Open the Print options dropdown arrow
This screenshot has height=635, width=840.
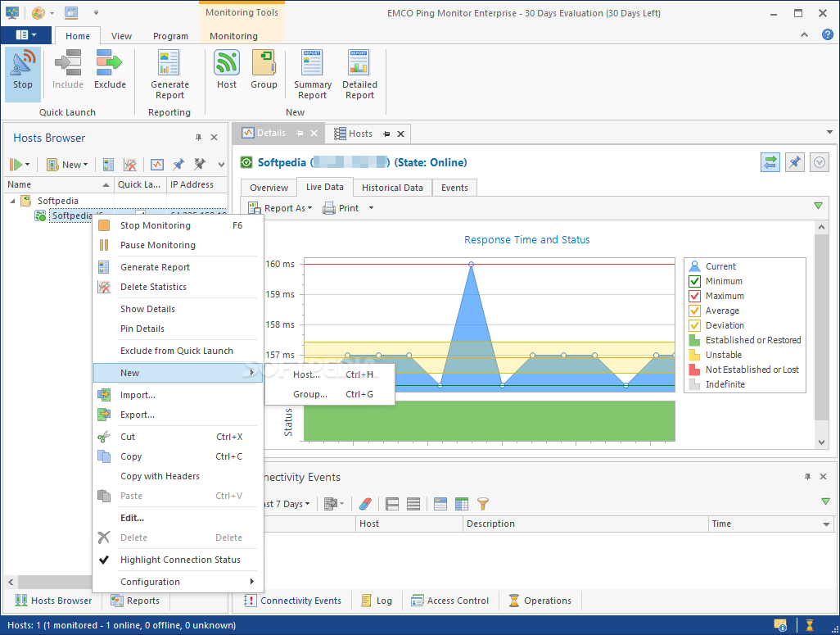pos(371,208)
